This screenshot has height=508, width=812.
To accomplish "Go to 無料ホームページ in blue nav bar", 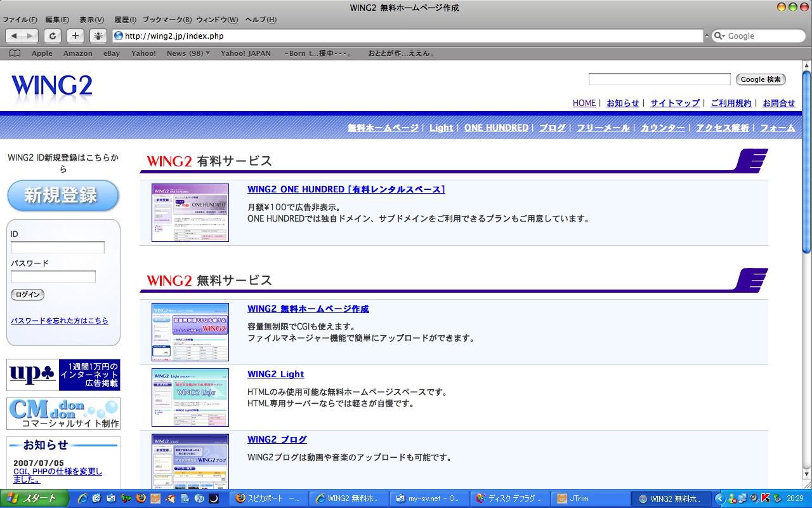I will tap(383, 128).
